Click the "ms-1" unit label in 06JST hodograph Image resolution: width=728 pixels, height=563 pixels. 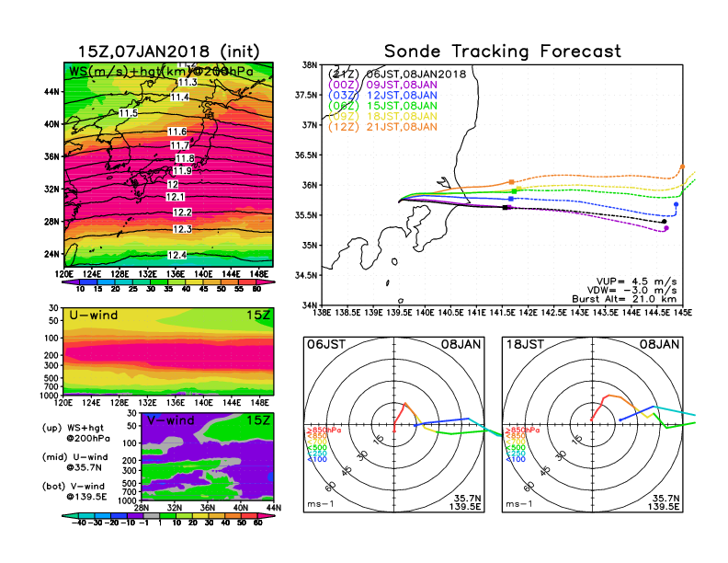point(321,504)
